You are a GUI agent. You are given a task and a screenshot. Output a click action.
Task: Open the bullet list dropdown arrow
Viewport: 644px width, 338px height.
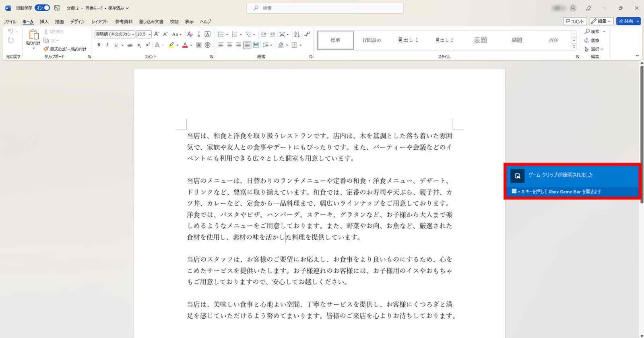[x=227, y=35]
